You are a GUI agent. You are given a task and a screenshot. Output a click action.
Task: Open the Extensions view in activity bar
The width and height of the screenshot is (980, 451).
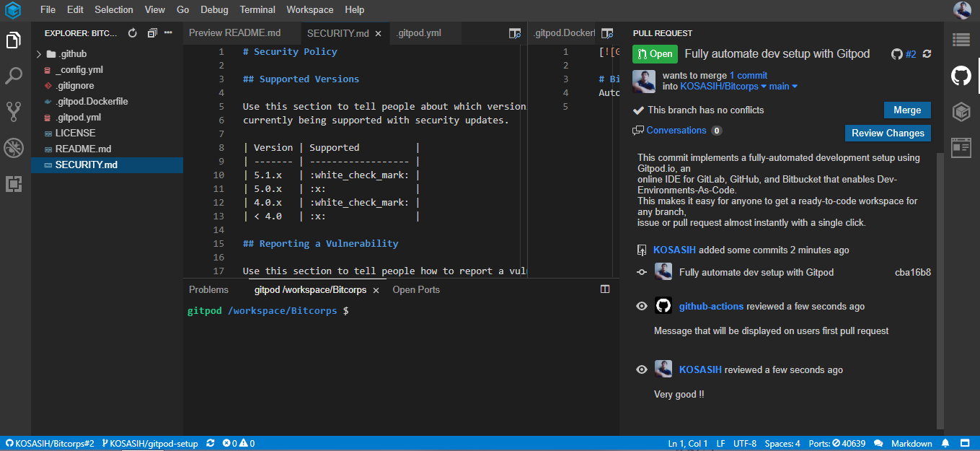click(x=13, y=184)
